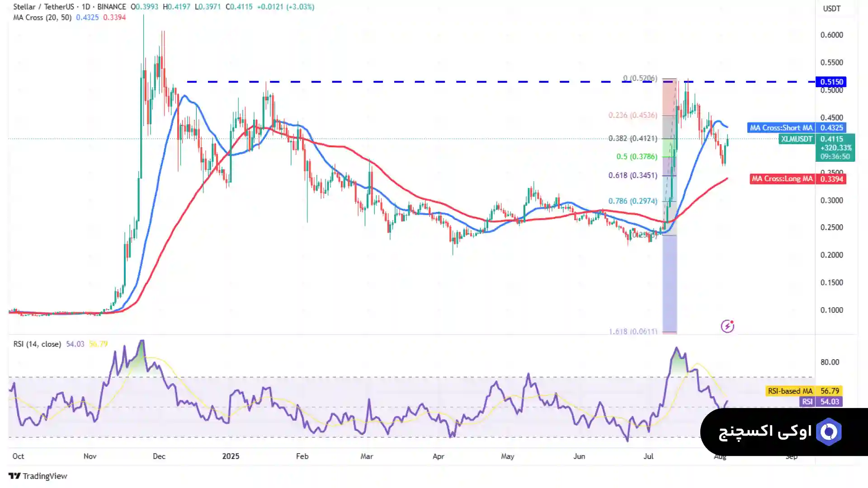Click the MA Cross:Short MA label
The height and width of the screenshot is (488, 868).
click(x=781, y=128)
